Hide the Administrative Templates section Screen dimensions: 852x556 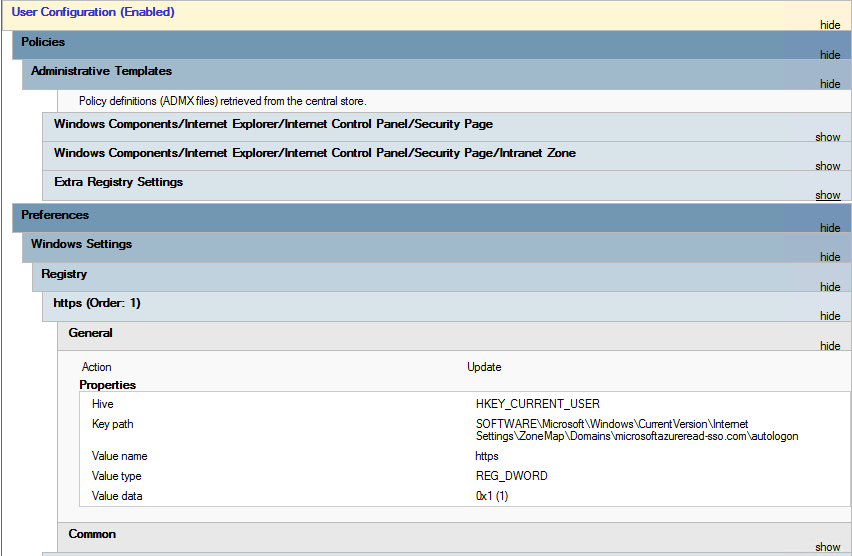829,84
